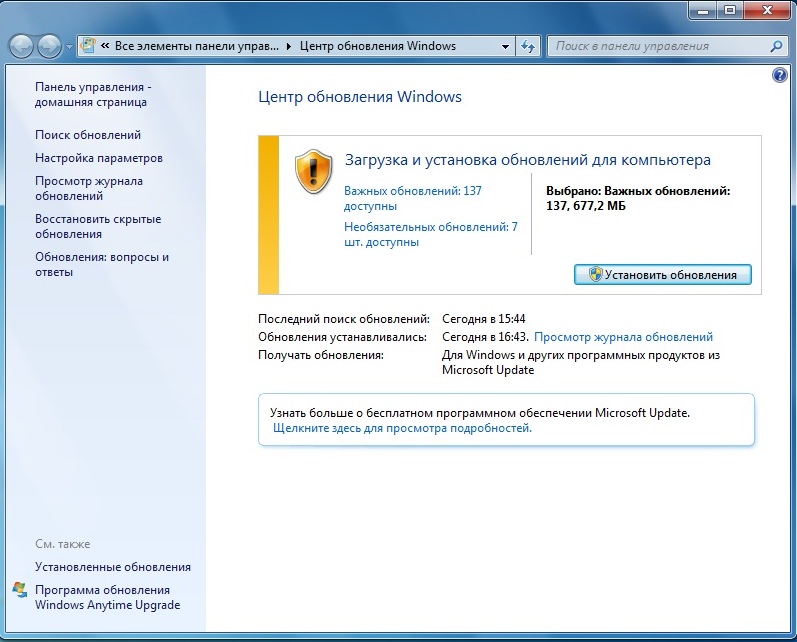Click 'Выбрано: Важных обновлений: 137, 677,2 МБ' text

click(638, 199)
